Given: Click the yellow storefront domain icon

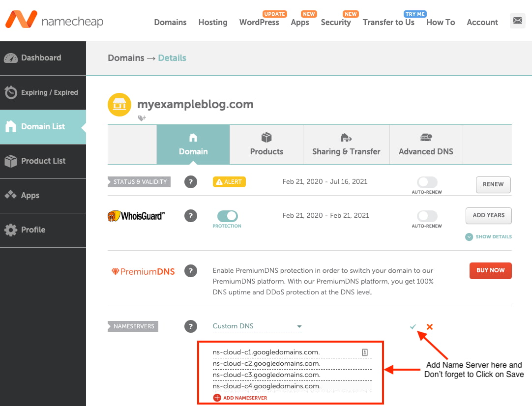Looking at the screenshot, I should [x=119, y=105].
